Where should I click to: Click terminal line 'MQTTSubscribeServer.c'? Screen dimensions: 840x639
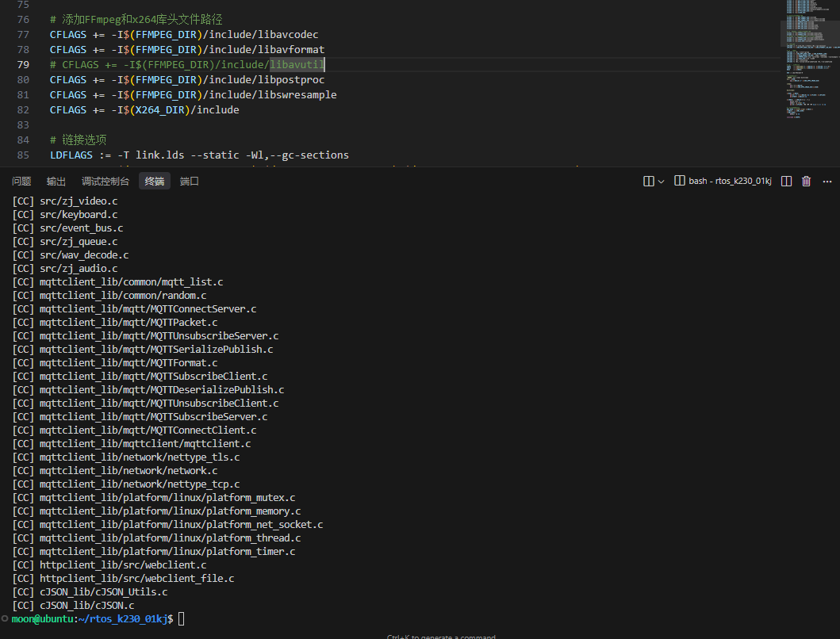pyautogui.click(x=140, y=416)
